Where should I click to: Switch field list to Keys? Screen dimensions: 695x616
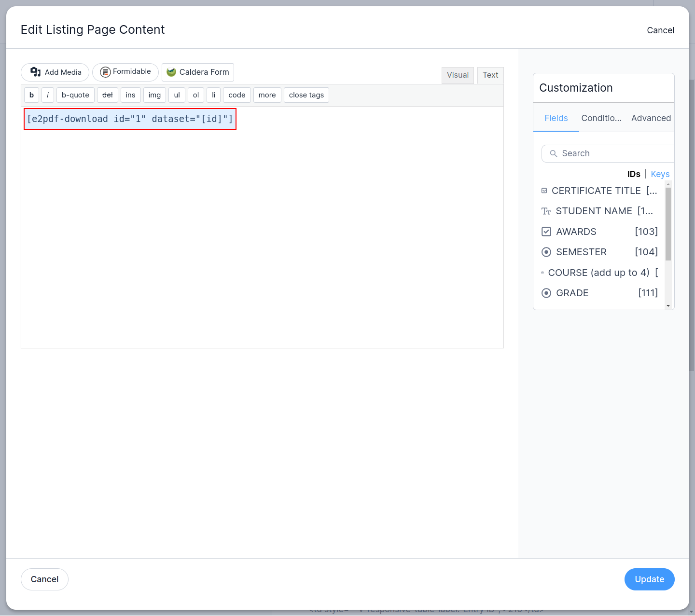[x=660, y=174]
